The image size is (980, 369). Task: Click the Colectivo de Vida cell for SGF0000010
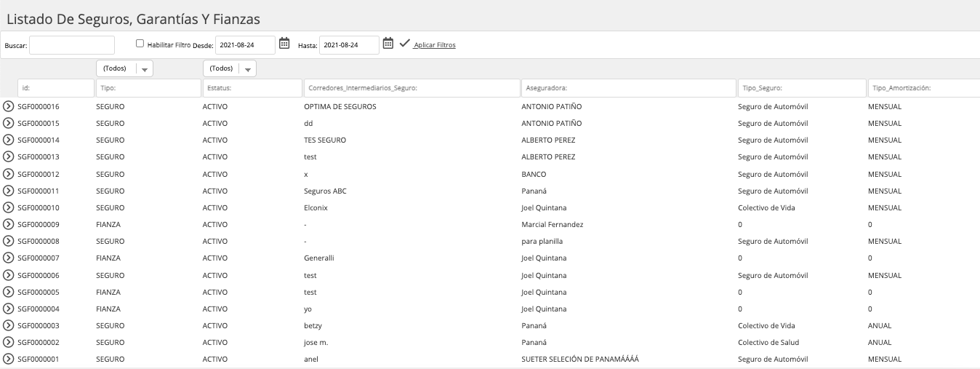tap(766, 207)
